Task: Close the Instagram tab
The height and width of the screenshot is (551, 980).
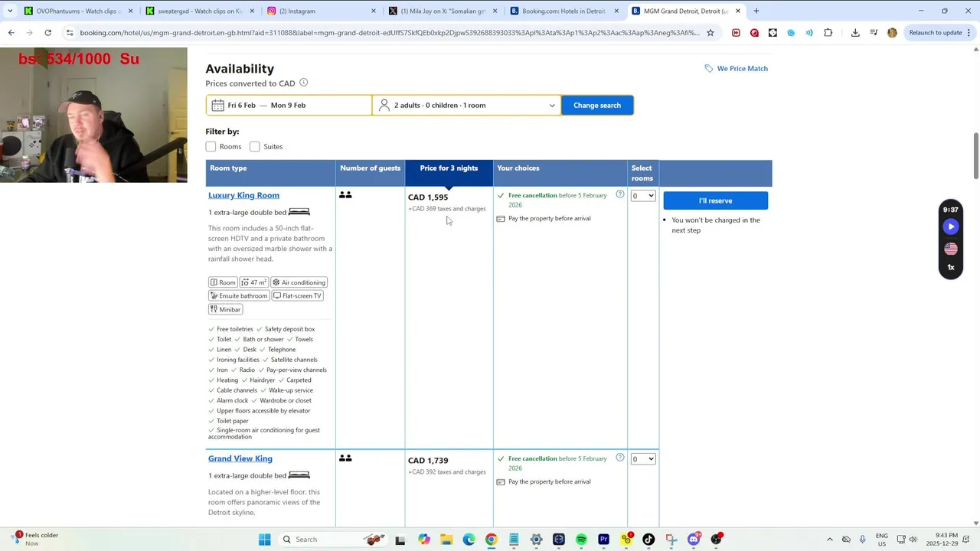Action: tap(374, 11)
